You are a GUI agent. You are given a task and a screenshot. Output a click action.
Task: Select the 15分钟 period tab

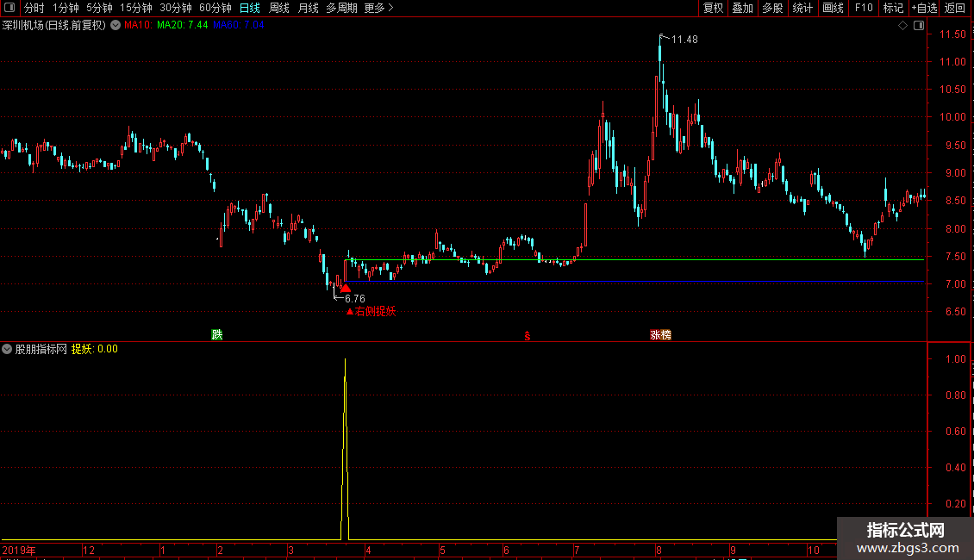pos(136,8)
